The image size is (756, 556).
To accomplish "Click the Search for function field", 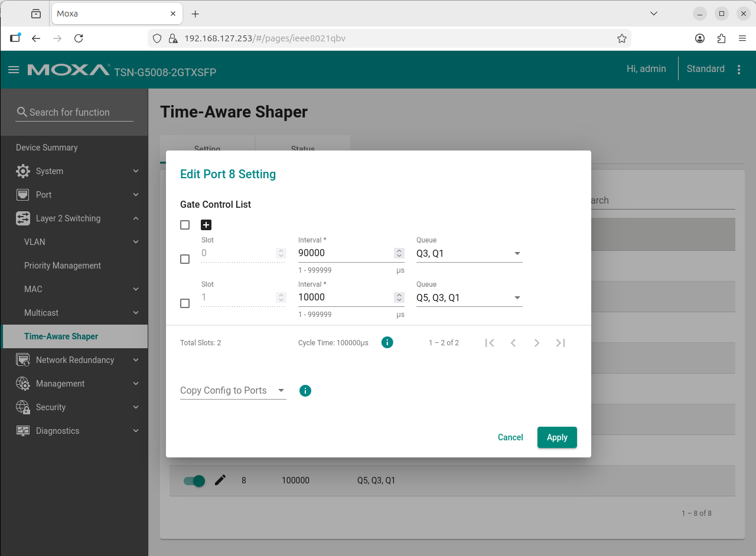I will tap(74, 112).
